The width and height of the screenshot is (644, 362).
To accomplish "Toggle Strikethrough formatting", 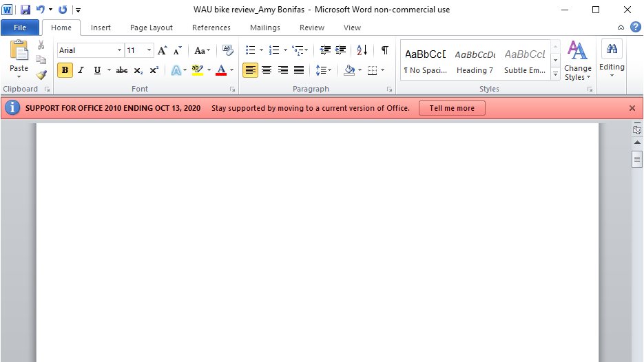I will [x=122, y=70].
